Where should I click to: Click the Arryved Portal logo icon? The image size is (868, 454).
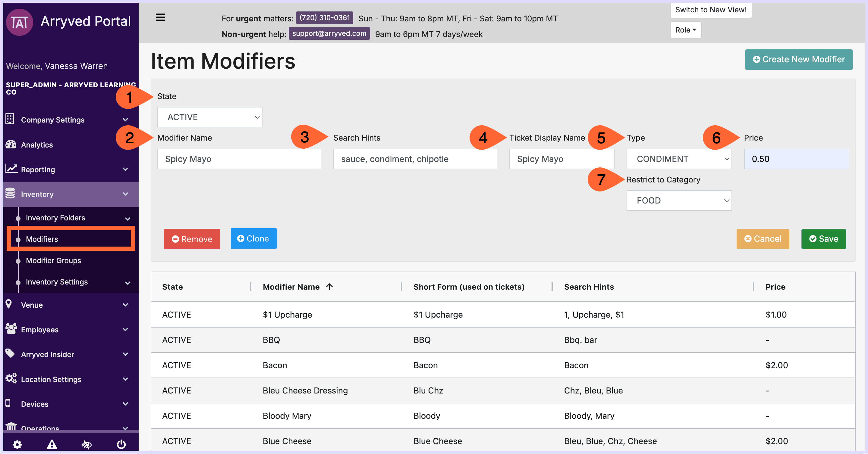click(20, 22)
